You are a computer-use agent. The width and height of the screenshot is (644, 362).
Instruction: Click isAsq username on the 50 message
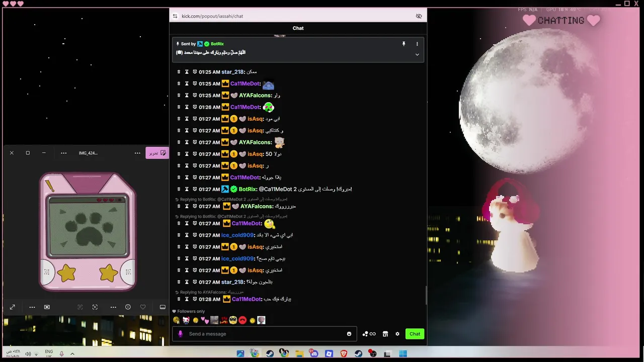click(255, 154)
